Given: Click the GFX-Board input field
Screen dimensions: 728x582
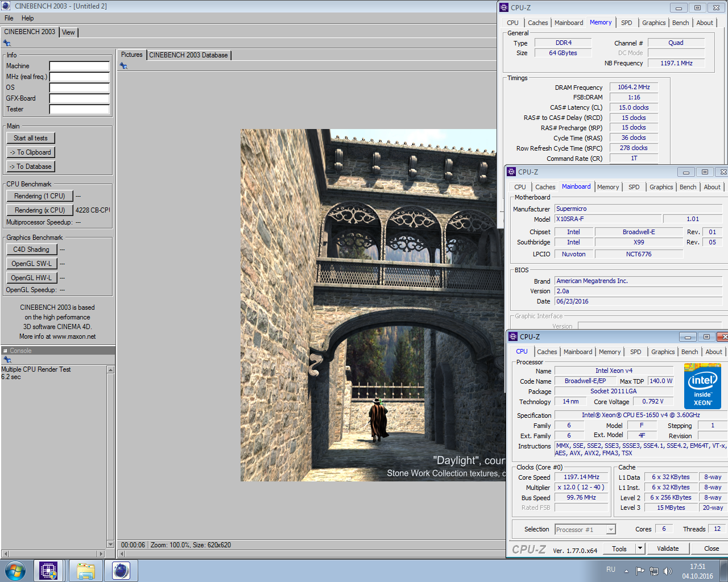Looking at the screenshot, I should click(80, 98).
